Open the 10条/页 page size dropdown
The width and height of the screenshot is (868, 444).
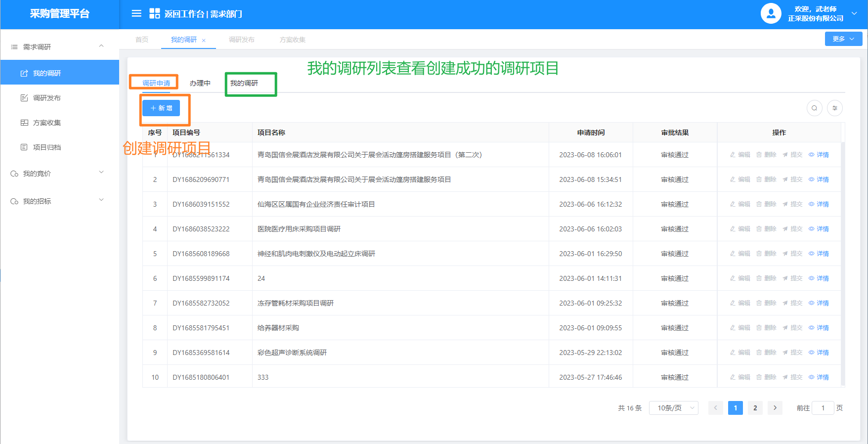673,408
